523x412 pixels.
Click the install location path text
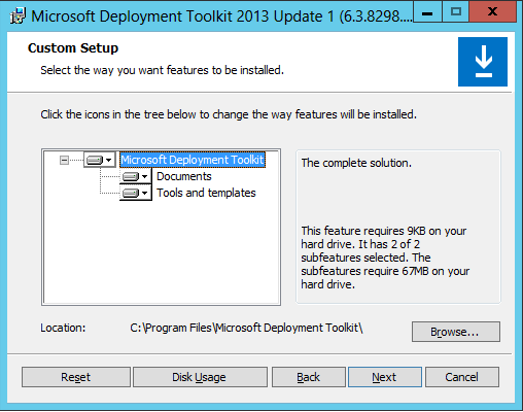(x=246, y=328)
